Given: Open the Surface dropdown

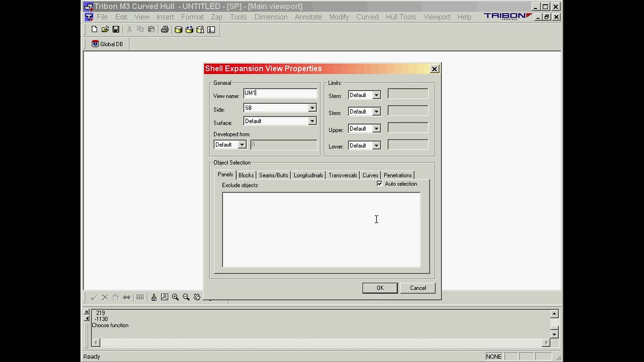Looking at the screenshot, I should (x=312, y=121).
